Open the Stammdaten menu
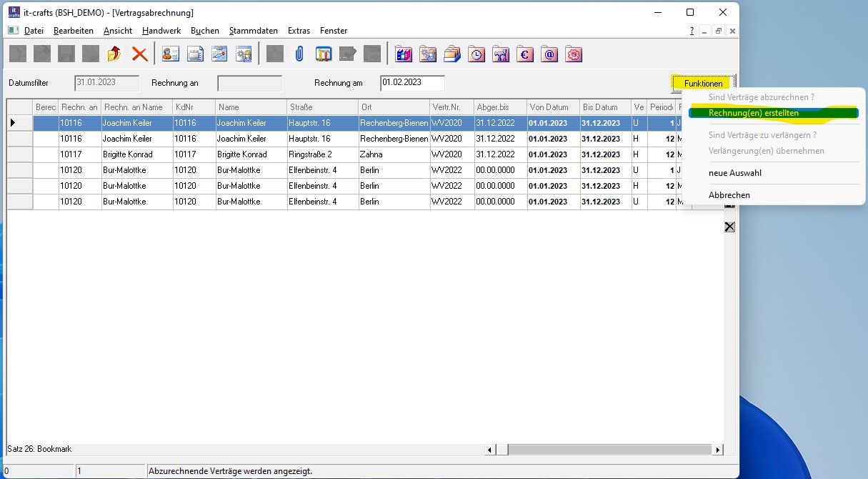 [254, 31]
